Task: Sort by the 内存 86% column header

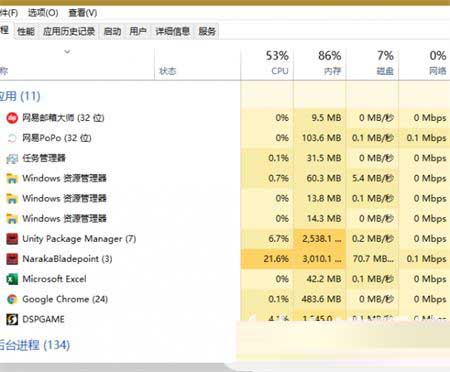Action: click(x=320, y=63)
